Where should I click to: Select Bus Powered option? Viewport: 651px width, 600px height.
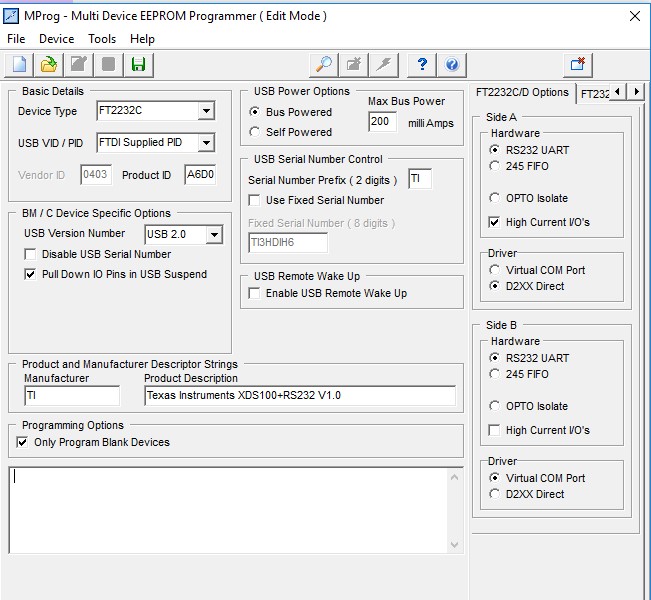click(x=291, y=112)
